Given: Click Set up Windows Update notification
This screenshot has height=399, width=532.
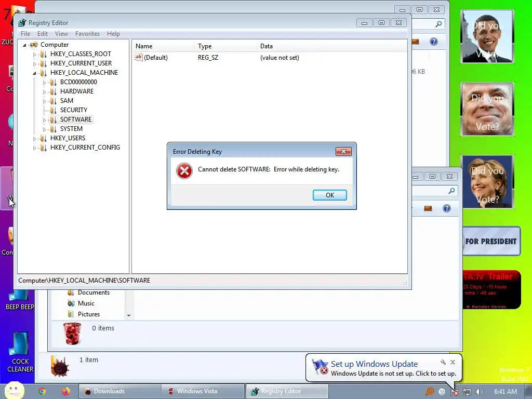Looking at the screenshot, I should click(x=374, y=364).
